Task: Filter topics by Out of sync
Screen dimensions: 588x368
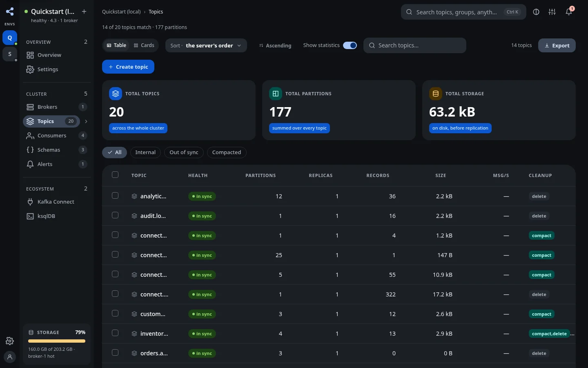Action: (x=184, y=153)
